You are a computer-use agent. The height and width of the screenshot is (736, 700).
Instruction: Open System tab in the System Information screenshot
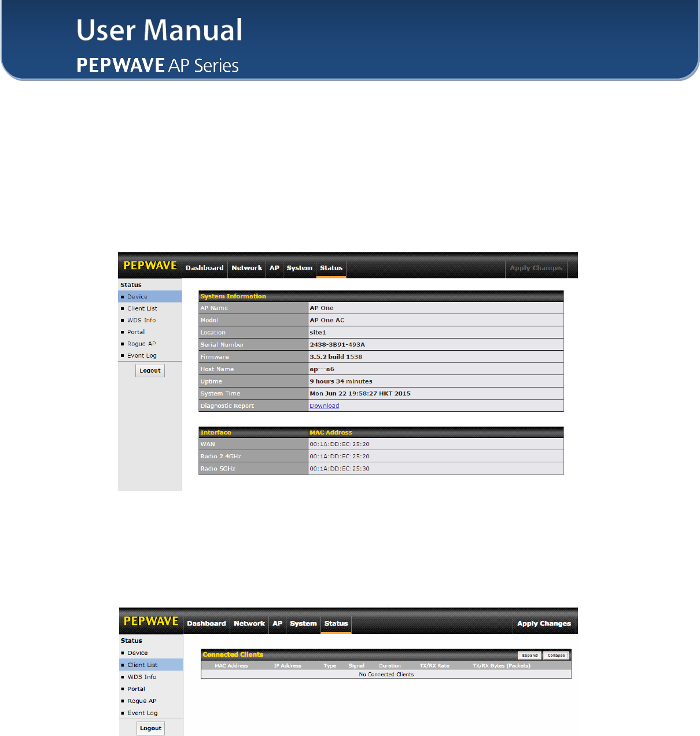[x=299, y=268]
